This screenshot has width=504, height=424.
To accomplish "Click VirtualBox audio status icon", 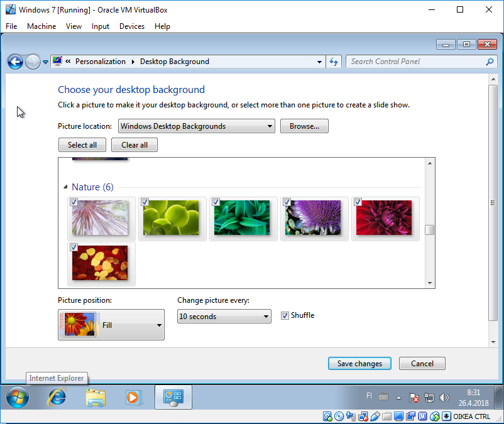I will (x=351, y=416).
